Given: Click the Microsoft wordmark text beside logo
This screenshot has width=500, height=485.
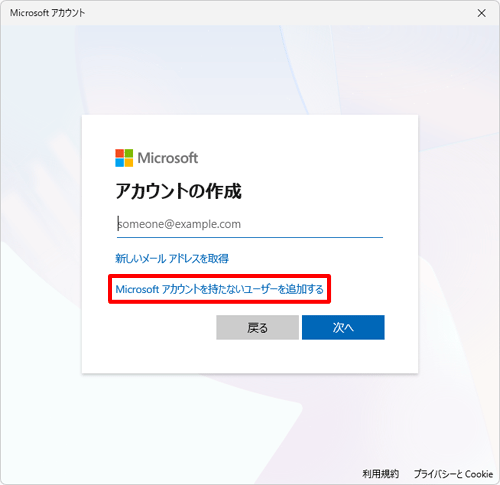Looking at the screenshot, I should pos(168,158).
